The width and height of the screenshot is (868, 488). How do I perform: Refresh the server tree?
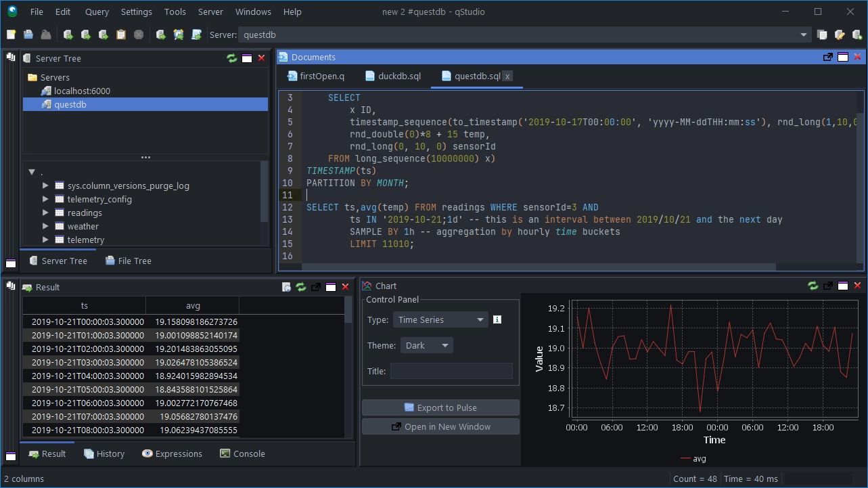coord(231,58)
